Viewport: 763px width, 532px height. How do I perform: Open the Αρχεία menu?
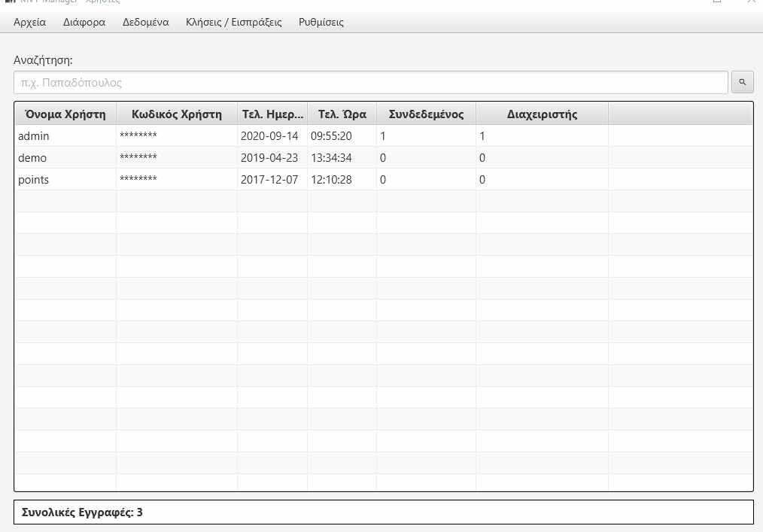pos(29,23)
